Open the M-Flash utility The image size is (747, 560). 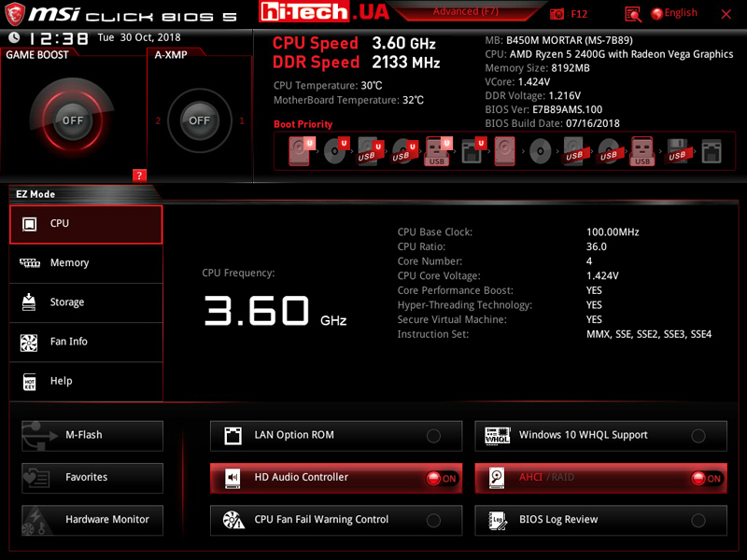[x=92, y=436]
